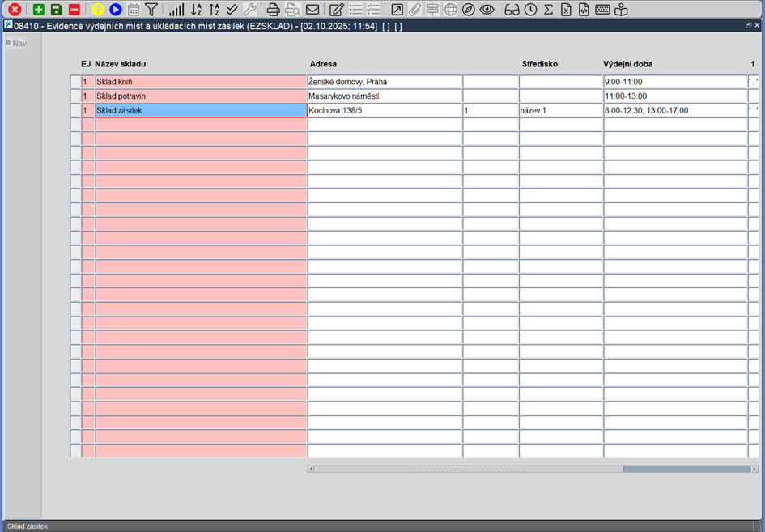Click EJ cell of Sklad knih row
Viewport: 765px width, 532px height.
coord(87,82)
